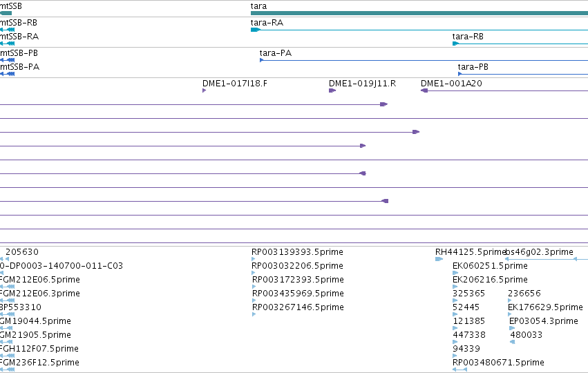The image size is (588, 373).
Task: Click the DME1-017I18.F arrow marker
Action: click(204, 90)
